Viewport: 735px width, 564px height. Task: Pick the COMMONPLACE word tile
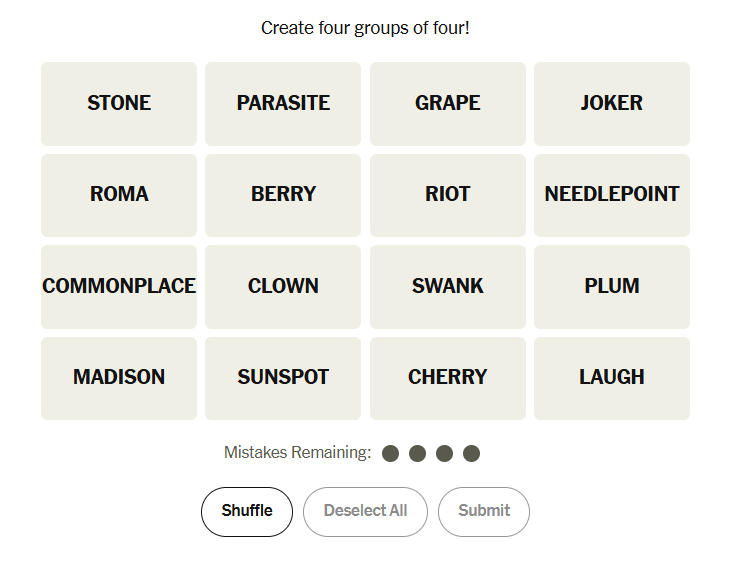coord(119,286)
